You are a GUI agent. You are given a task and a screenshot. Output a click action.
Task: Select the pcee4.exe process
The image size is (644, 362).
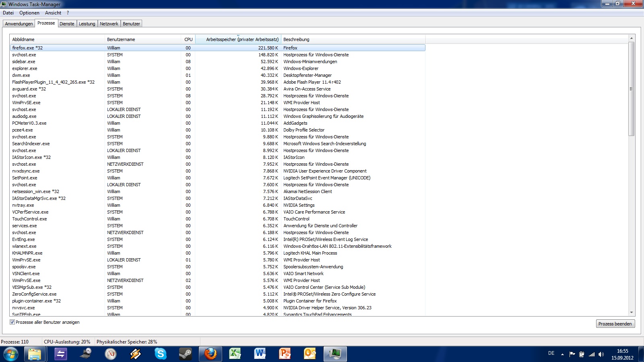[x=217, y=130]
